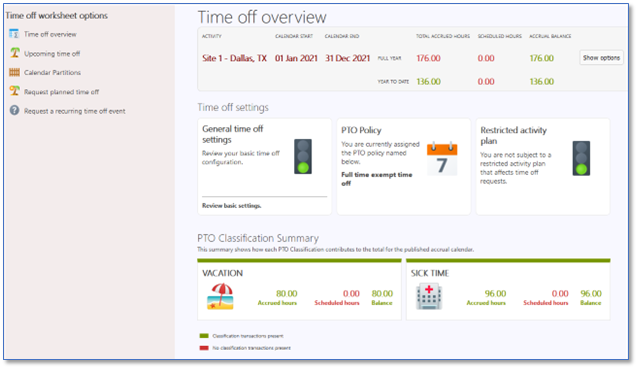Open Time off overview in sidebar
Image resolution: width=638 pixels, height=369 pixels.
(50, 34)
